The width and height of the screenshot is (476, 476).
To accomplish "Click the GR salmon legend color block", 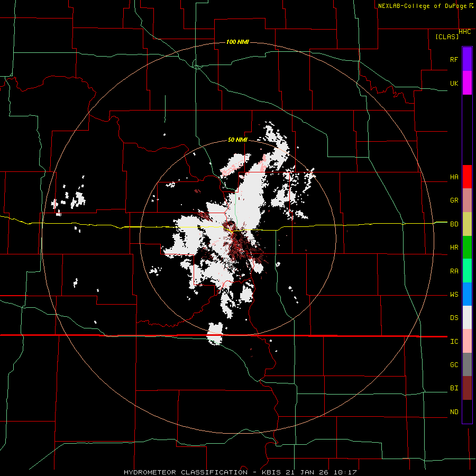I will coord(467,200).
